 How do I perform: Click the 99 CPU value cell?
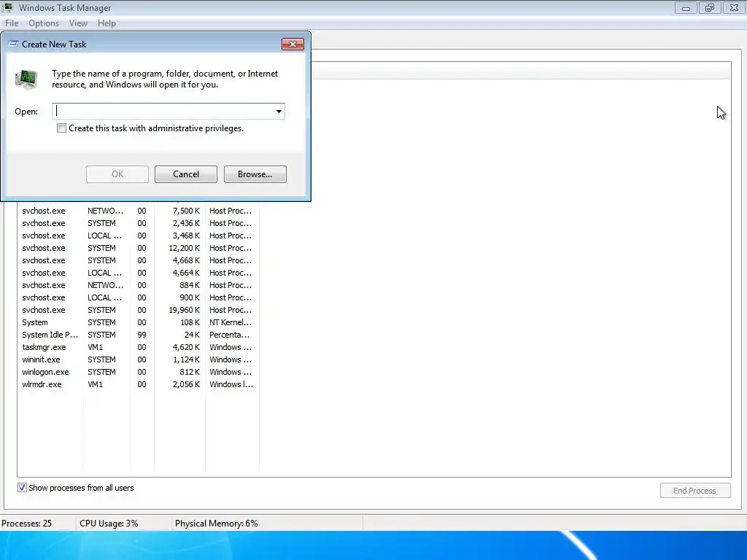point(142,335)
